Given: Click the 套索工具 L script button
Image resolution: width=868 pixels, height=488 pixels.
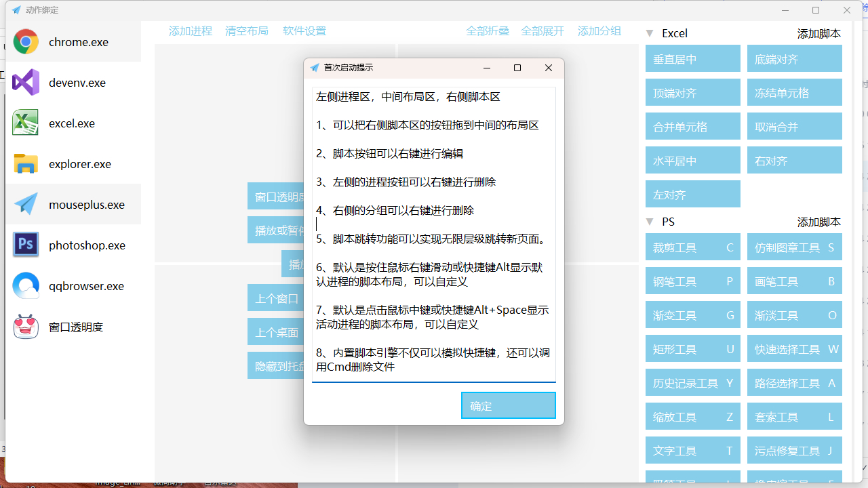Looking at the screenshot, I should (795, 417).
